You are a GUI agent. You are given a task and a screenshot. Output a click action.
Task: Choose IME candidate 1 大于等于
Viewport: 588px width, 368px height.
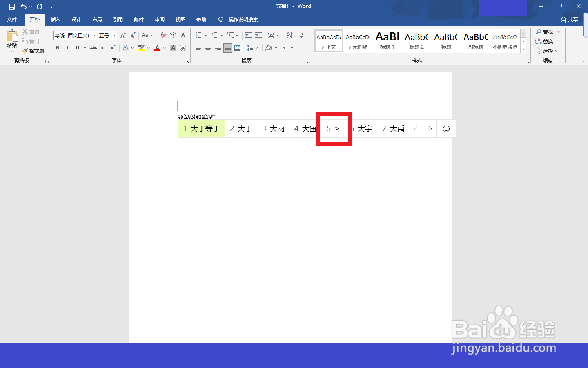tap(201, 129)
